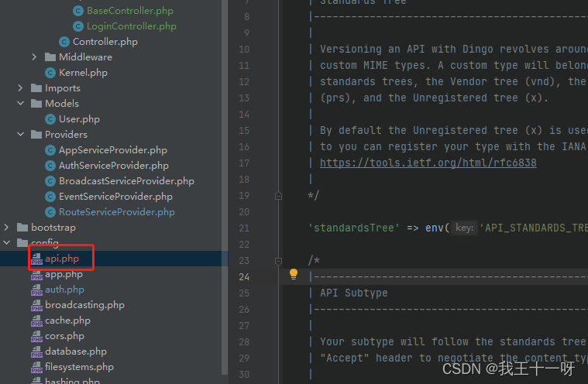Click the project tree vertical scrollbar
Image resolution: width=588 pixels, height=384 pixels.
click(225, 187)
